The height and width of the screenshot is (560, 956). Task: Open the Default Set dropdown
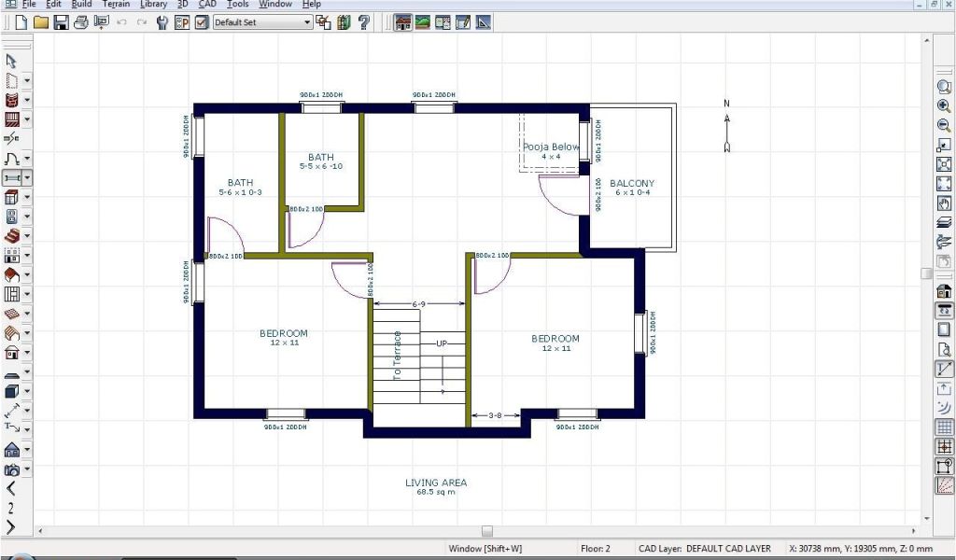262,21
